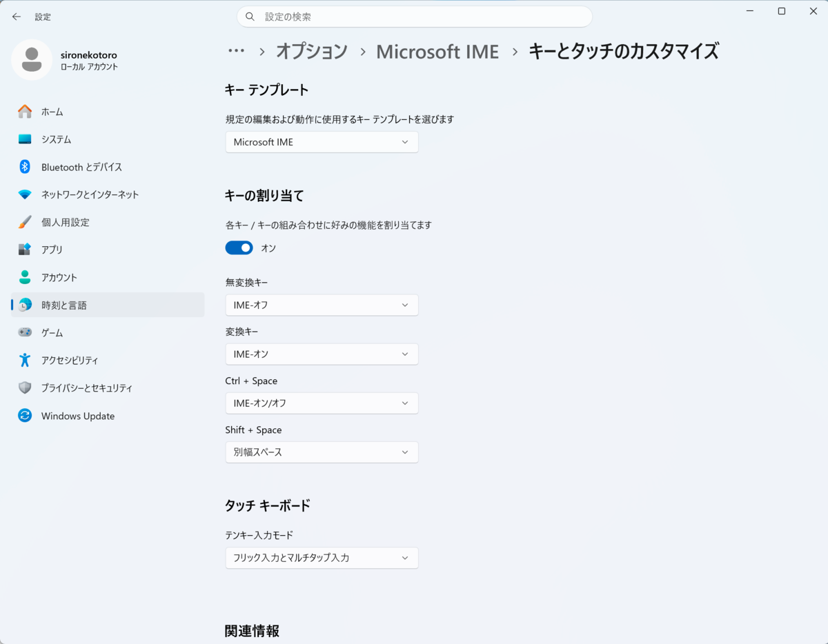The width and height of the screenshot is (828, 644).
Task: Open the テンキー入力モード dropdown
Action: [322, 558]
